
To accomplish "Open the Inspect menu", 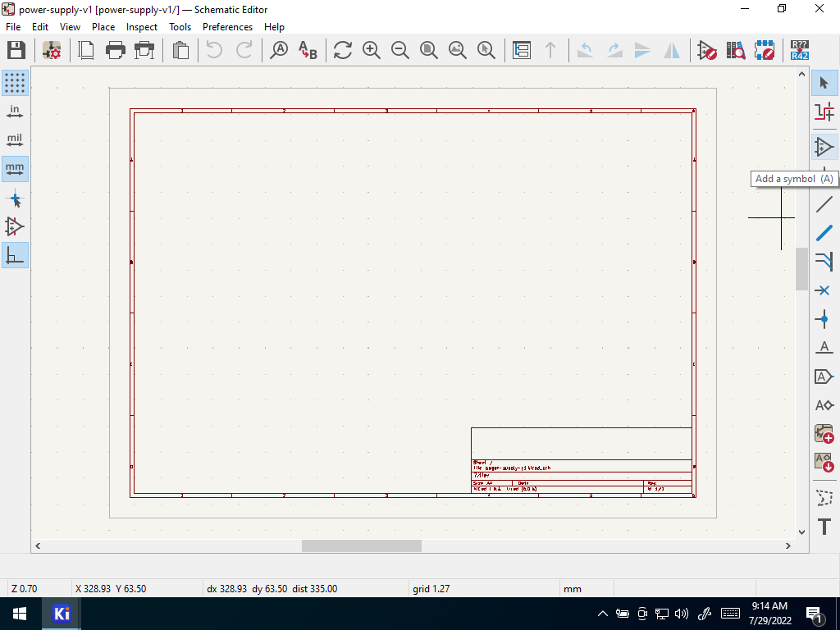I will coord(142,27).
